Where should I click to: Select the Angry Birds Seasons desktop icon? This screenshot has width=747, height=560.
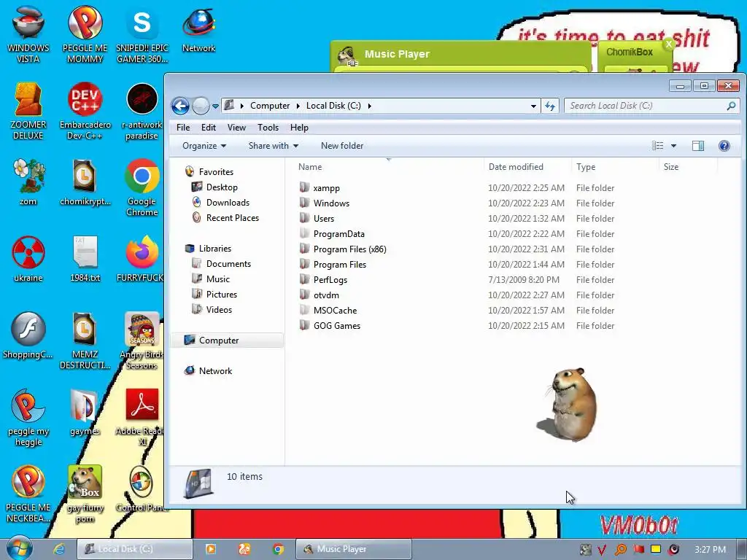pos(142,341)
